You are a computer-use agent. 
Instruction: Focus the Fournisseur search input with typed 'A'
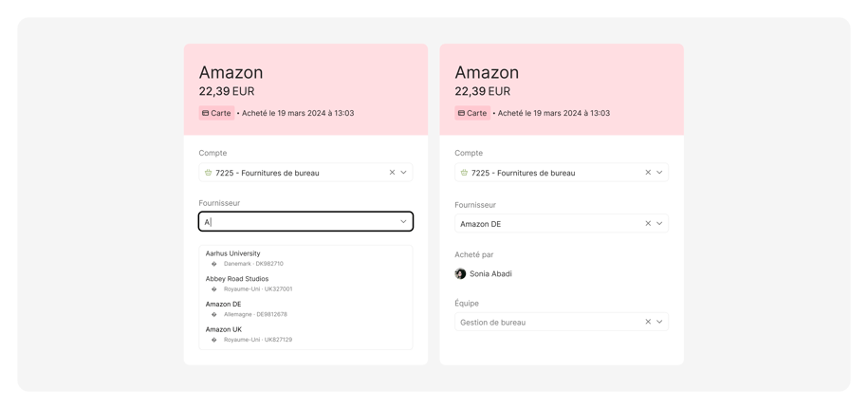point(294,221)
